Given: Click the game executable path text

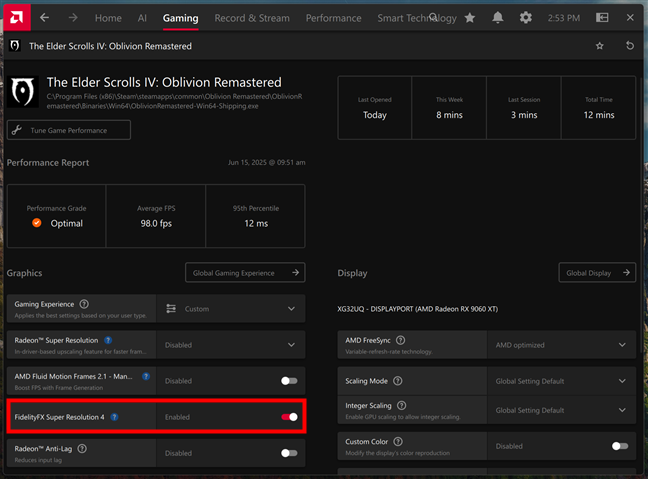Looking at the screenshot, I should [x=174, y=101].
